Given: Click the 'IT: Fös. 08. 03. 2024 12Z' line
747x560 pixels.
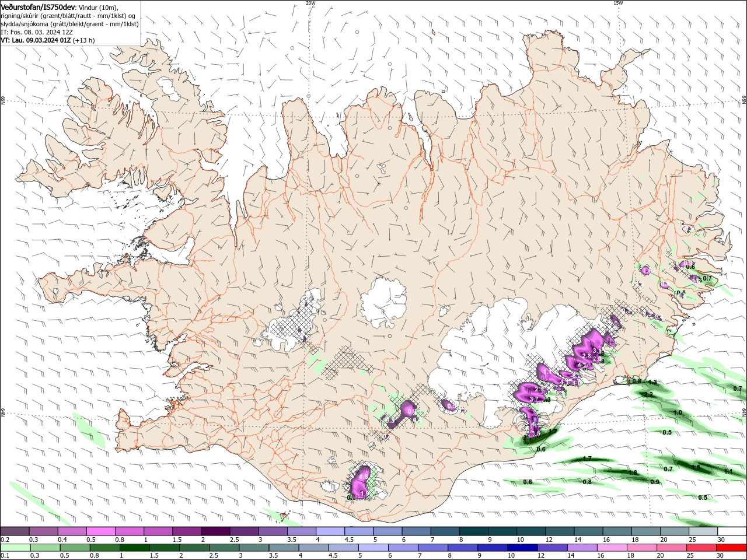Looking at the screenshot, I should pyautogui.click(x=37, y=32).
